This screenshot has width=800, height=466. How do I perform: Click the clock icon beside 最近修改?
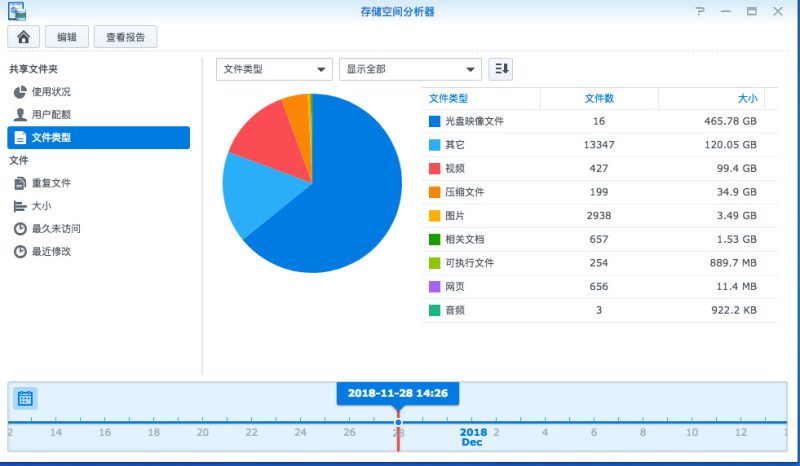[20, 251]
